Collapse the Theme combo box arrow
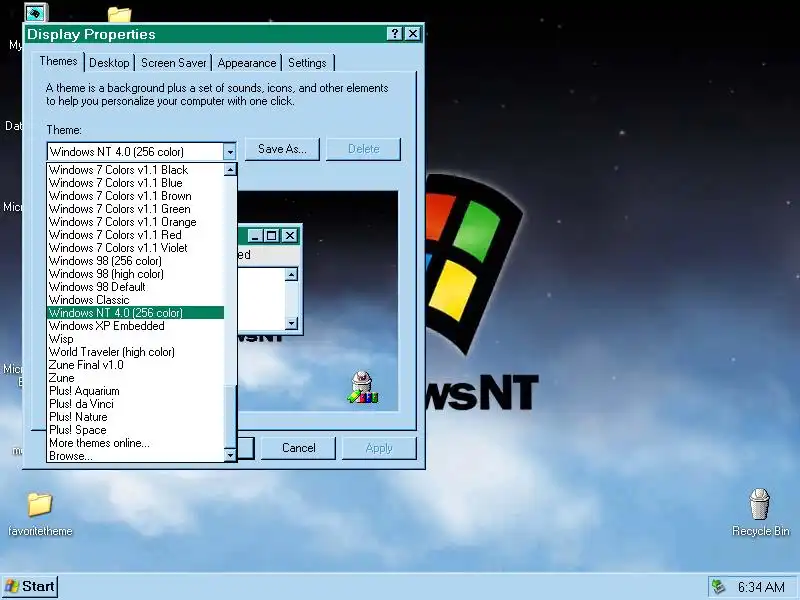The image size is (800, 600). [x=230, y=152]
